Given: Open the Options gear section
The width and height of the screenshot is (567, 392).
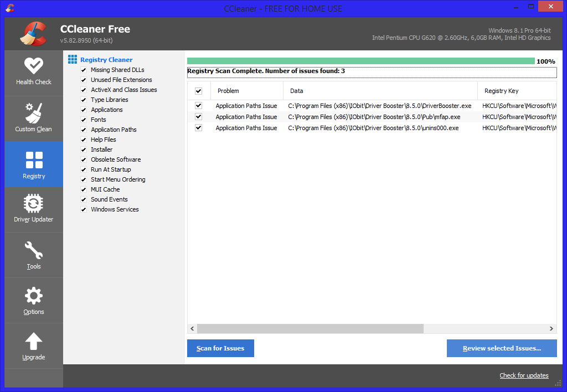Looking at the screenshot, I should [34, 301].
